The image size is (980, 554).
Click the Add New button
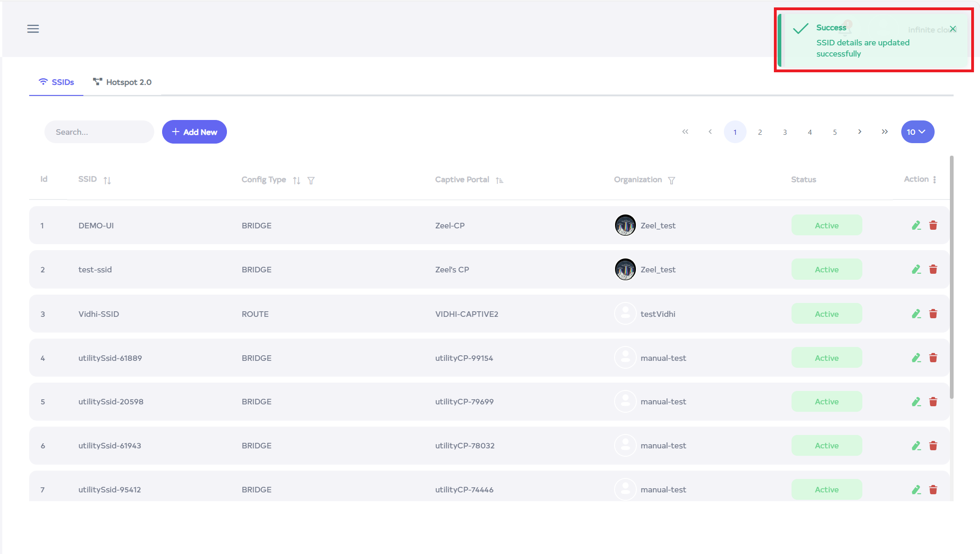pos(194,132)
